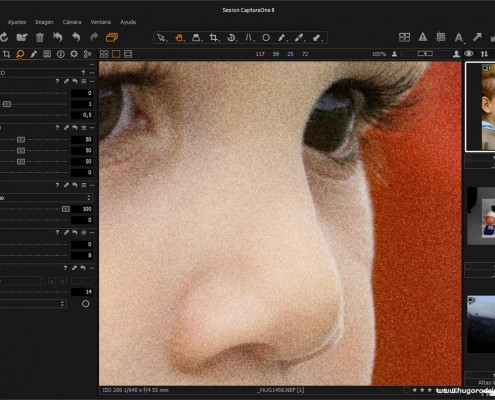Click the undo all (double arrow) icon
Viewport: 495px width, 400px height.
(x=58, y=37)
